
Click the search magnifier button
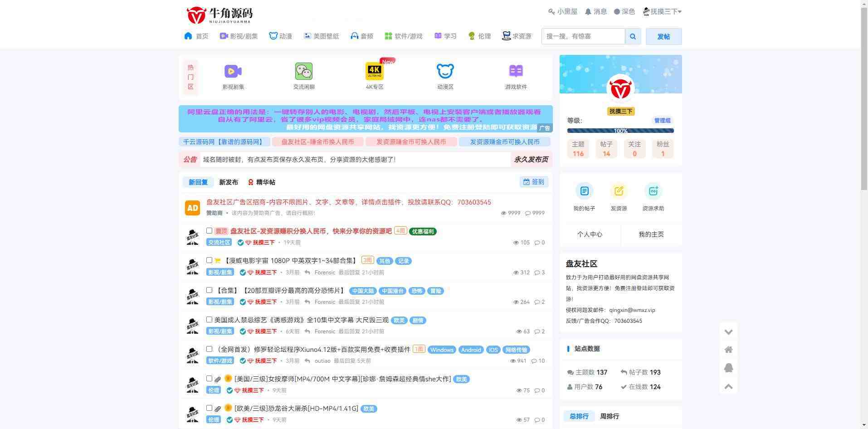[x=633, y=36]
